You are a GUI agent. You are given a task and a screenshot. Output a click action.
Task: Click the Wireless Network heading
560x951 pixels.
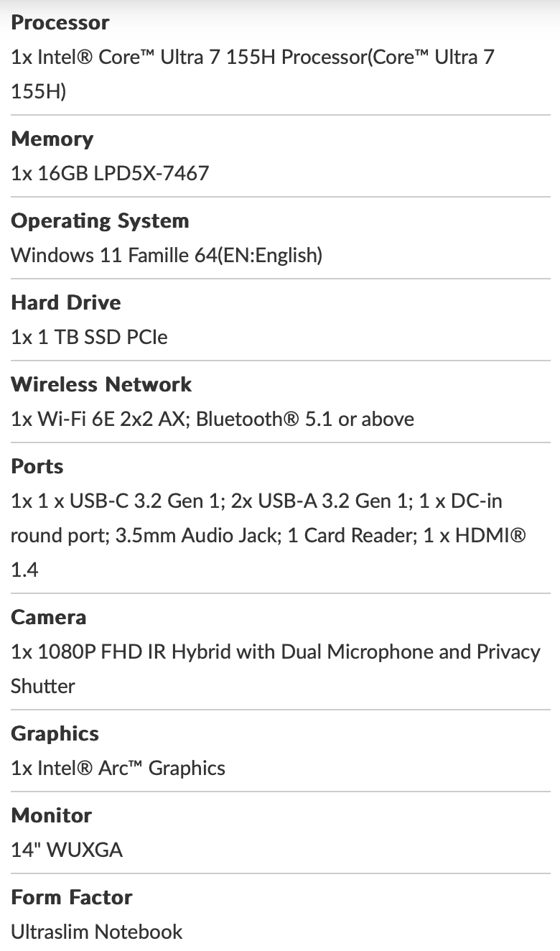coord(101,384)
